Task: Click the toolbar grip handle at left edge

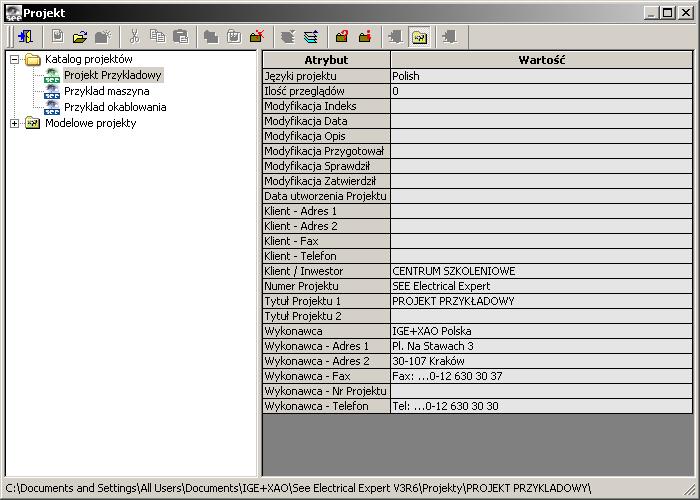Action: [10, 37]
